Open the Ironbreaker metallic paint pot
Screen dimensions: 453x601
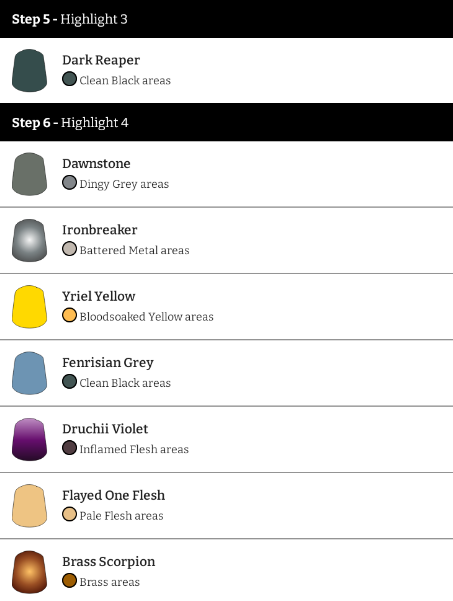point(30,240)
